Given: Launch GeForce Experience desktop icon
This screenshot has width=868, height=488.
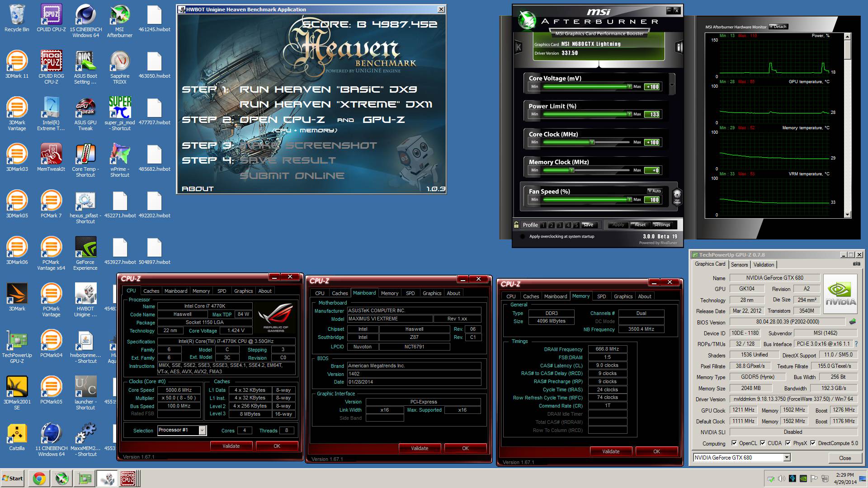Looking at the screenshot, I should (85, 253).
